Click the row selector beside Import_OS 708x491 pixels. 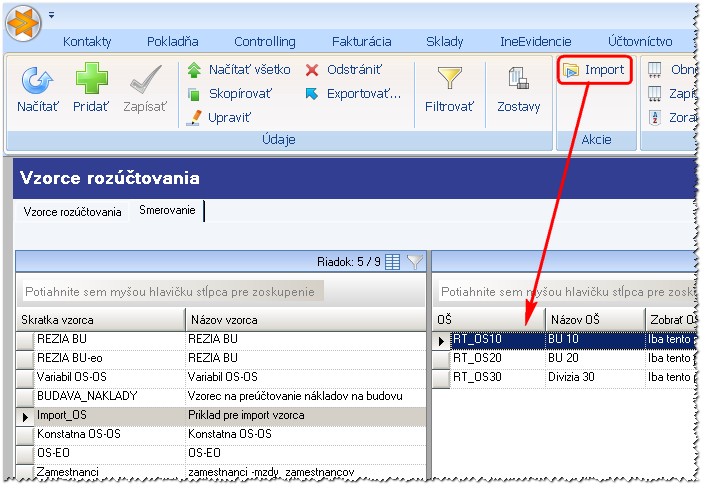click(25, 417)
